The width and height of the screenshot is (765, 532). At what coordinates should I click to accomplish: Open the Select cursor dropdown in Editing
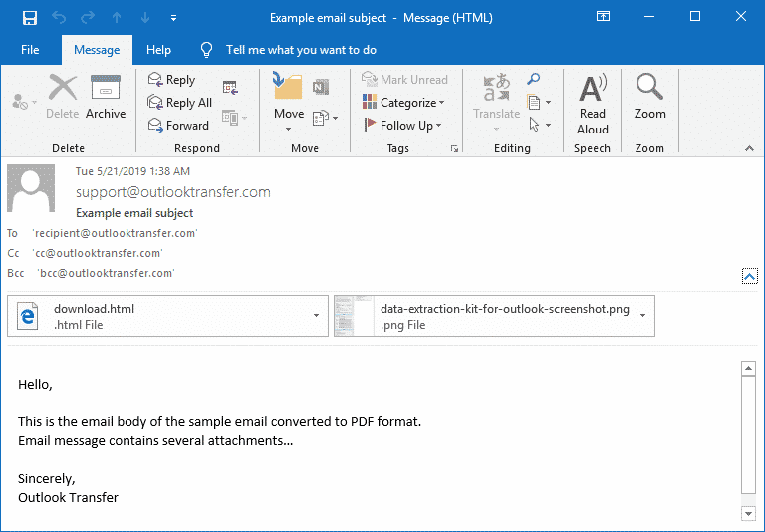click(540, 125)
